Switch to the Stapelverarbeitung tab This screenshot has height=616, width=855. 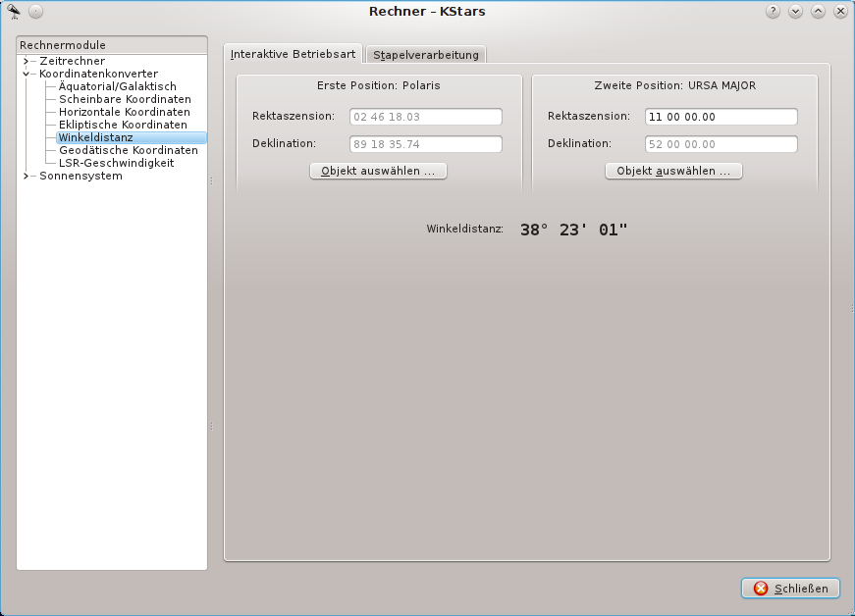click(x=426, y=55)
